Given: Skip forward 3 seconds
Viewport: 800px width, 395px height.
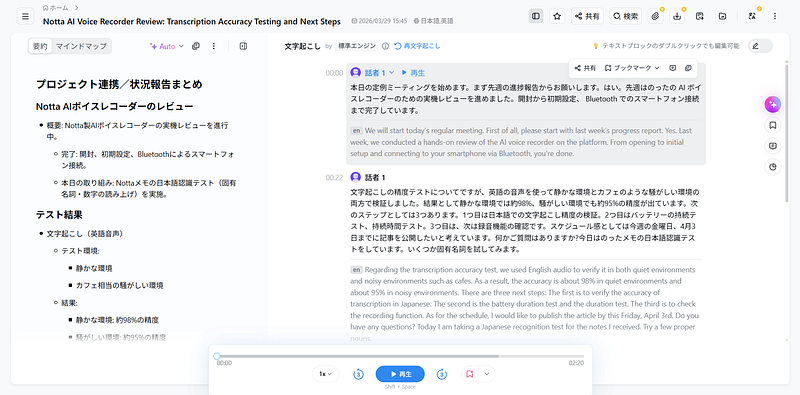Looking at the screenshot, I should click(442, 375).
